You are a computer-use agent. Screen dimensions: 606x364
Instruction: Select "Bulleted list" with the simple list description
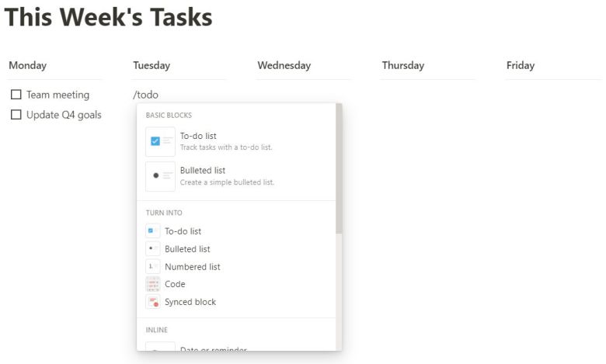[227, 176]
